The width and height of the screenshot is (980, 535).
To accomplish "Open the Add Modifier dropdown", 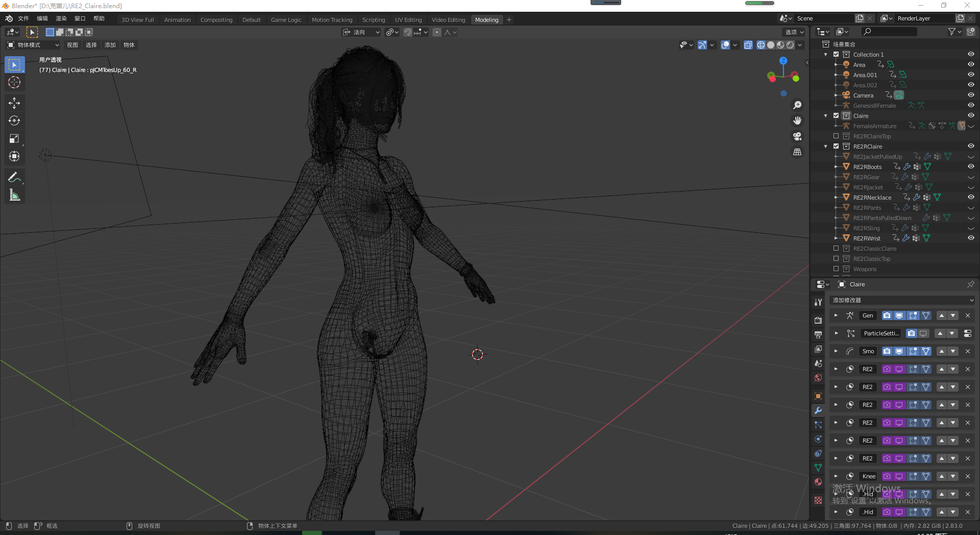I will [902, 300].
